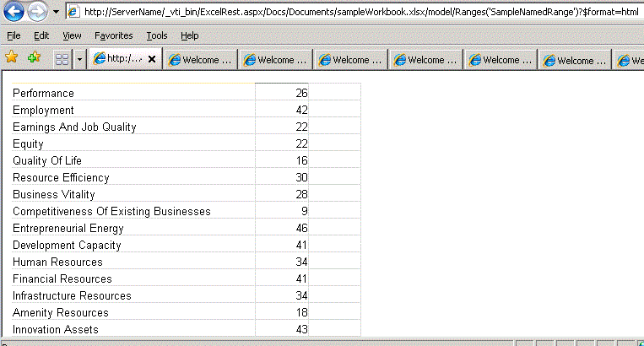Click the ExcelRest URL in the address bar
Viewport: 644px width, 346px height.
tap(361, 12)
